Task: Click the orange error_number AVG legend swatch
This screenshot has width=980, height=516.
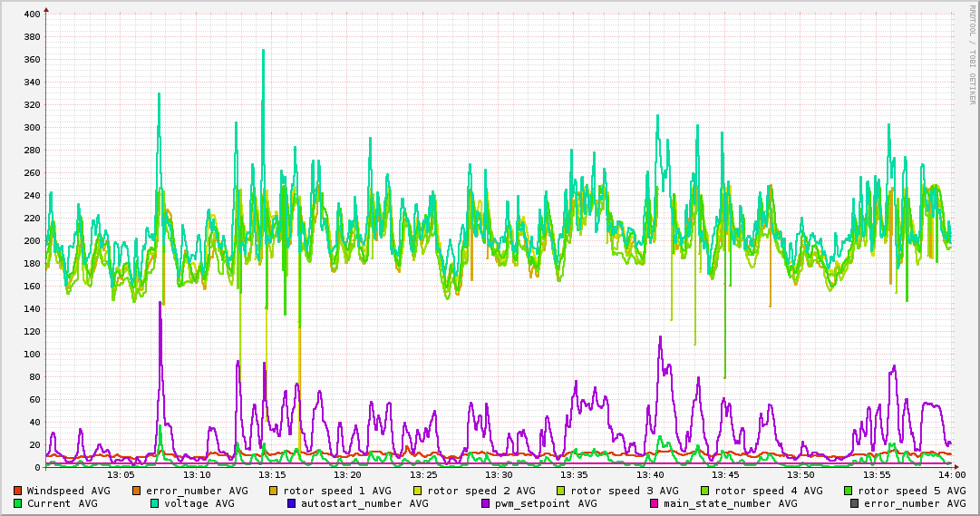Action: coord(137,491)
